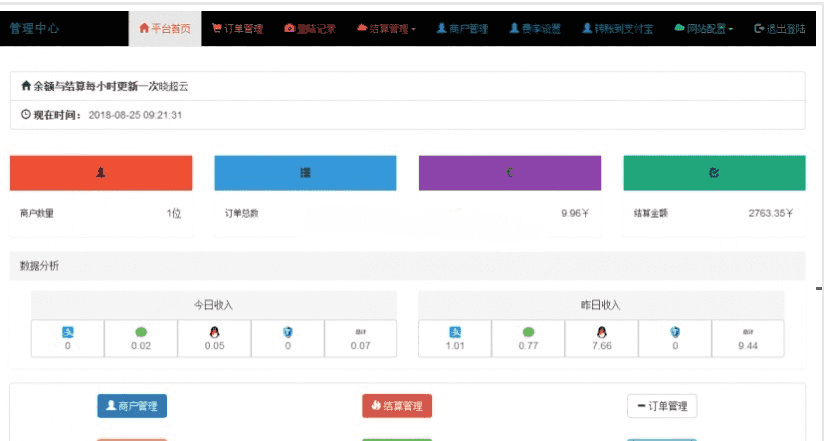Screen dimensions: 824x441
Task: Click the currency icon on purple card
Action: (510, 172)
